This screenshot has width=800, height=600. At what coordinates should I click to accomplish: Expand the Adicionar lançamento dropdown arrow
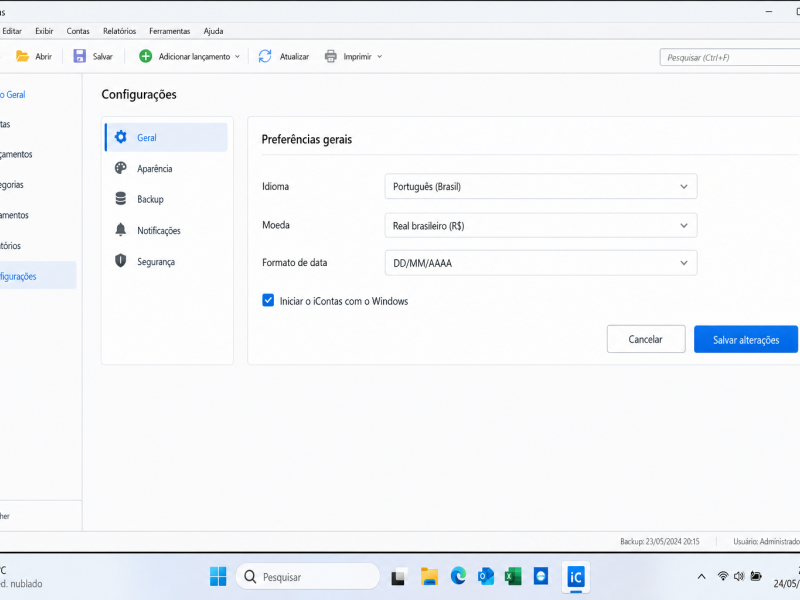coord(237,57)
